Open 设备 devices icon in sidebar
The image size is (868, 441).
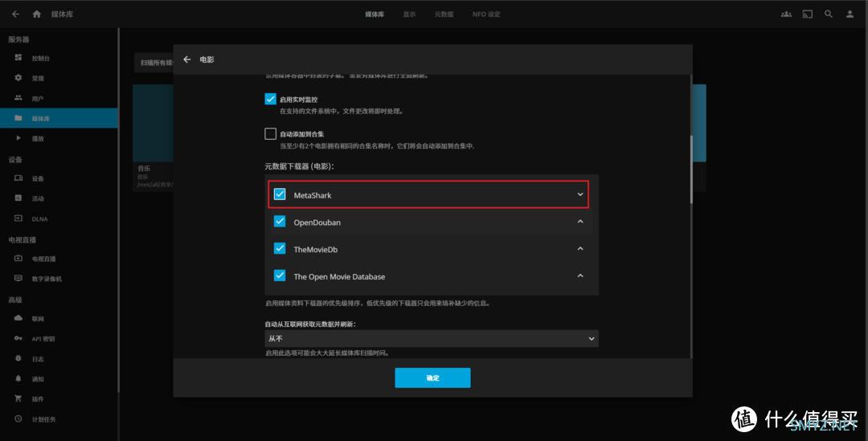tap(18, 178)
